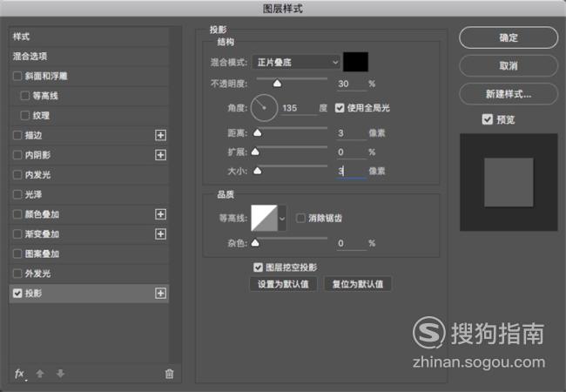Screen dimensions: 566x392
Task: Click the style preview thumbnail
Action: (x=509, y=182)
